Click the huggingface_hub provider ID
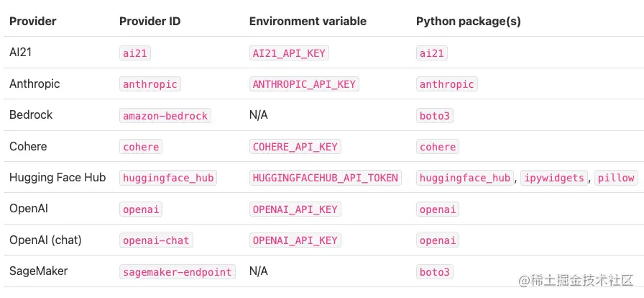 (x=168, y=178)
